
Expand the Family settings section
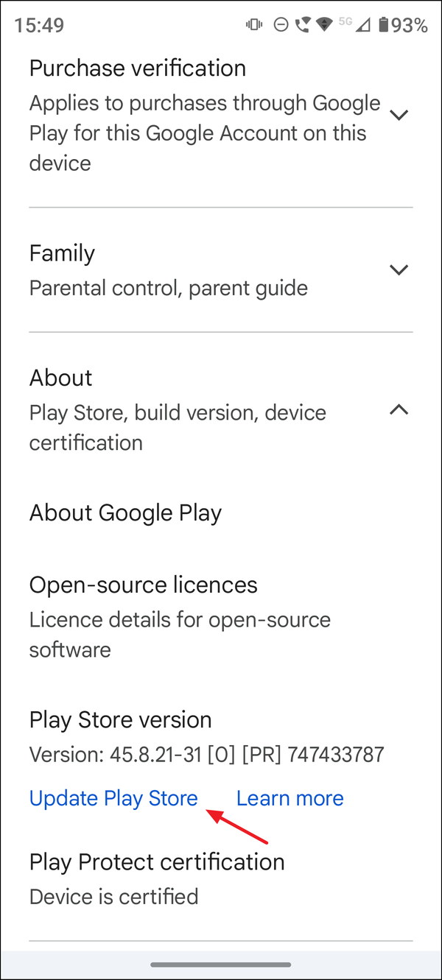[399, 269]
